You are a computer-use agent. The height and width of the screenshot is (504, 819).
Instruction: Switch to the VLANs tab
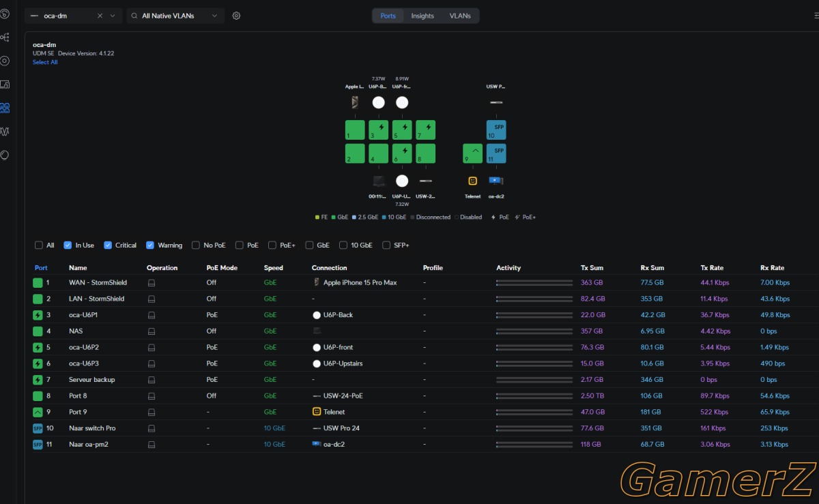pos(460,16)
